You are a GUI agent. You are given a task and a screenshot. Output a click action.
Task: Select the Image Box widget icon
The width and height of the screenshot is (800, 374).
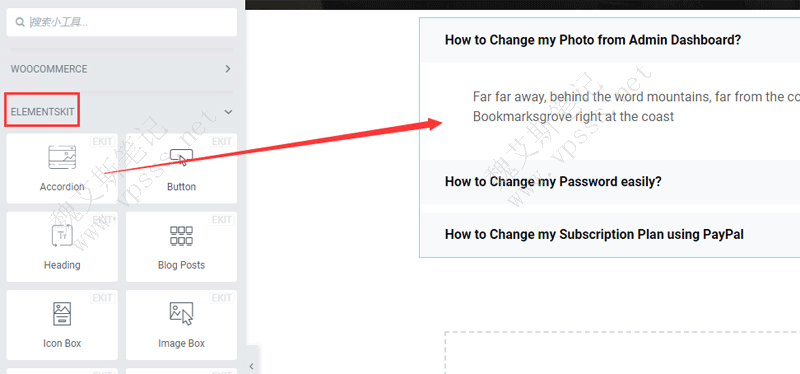181,313
